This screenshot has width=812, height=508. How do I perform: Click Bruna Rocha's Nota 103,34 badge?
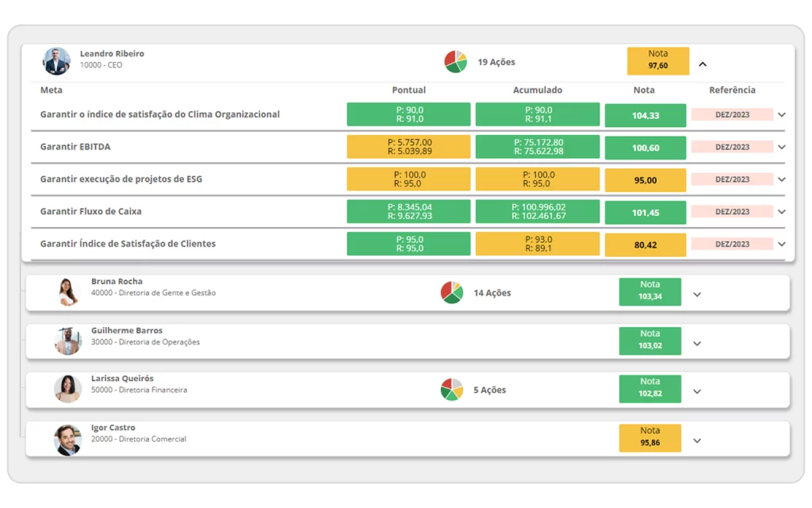coord(650,291)
